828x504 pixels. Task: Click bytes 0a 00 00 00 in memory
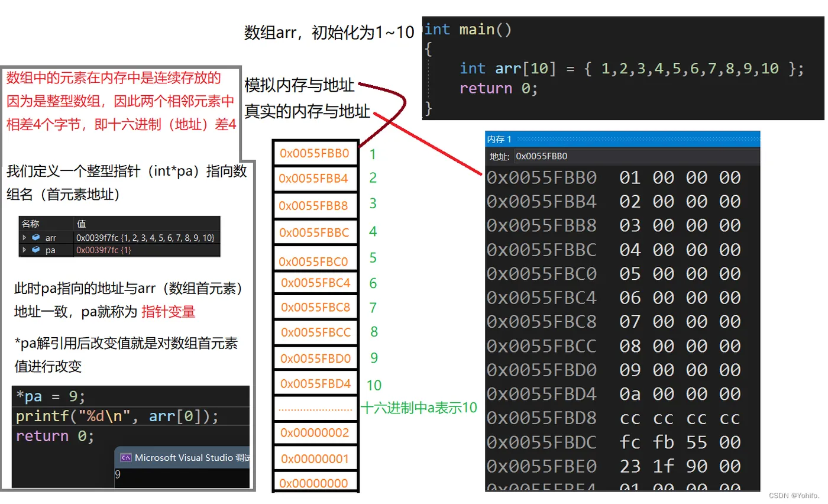point(680,394)
